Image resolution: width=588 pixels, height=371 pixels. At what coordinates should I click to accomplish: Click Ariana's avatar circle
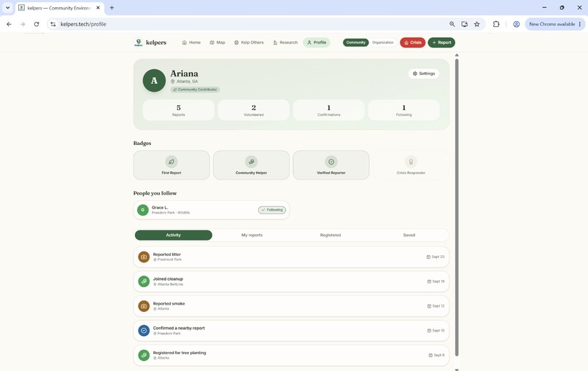click(x=154, y=80)
